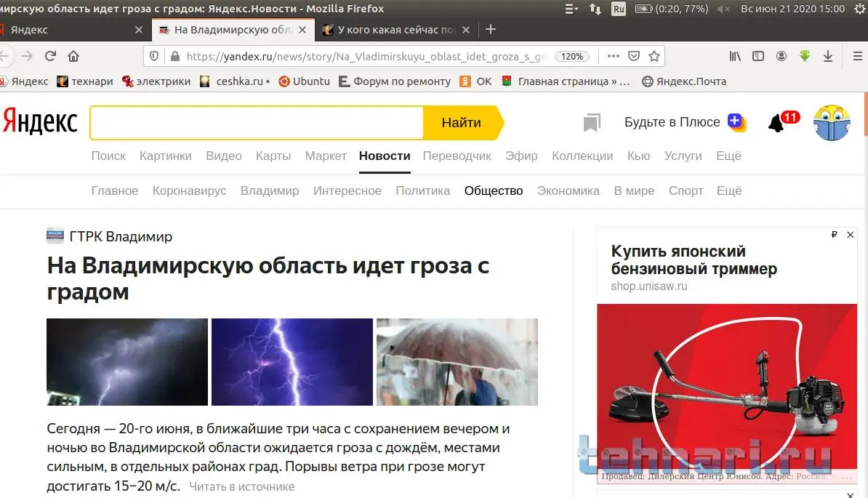Click the Яндекс logo
Screen dimensions: 868x498
coord(40,121)
